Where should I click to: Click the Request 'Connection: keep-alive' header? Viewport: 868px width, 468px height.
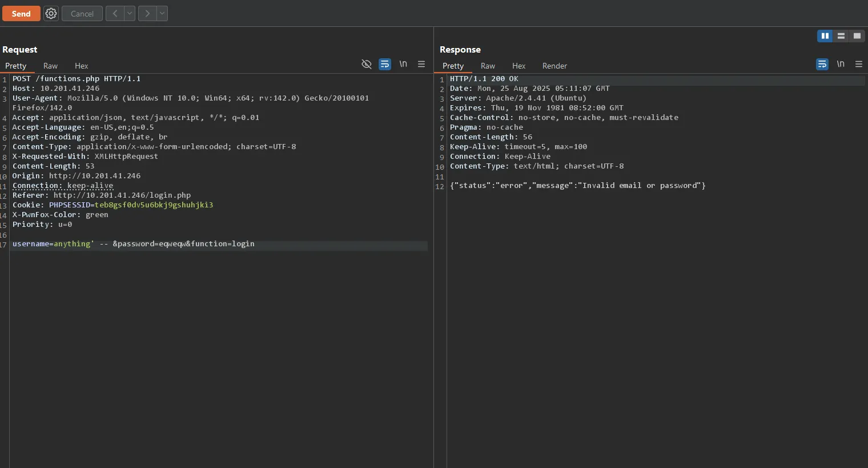coord(63,186)
